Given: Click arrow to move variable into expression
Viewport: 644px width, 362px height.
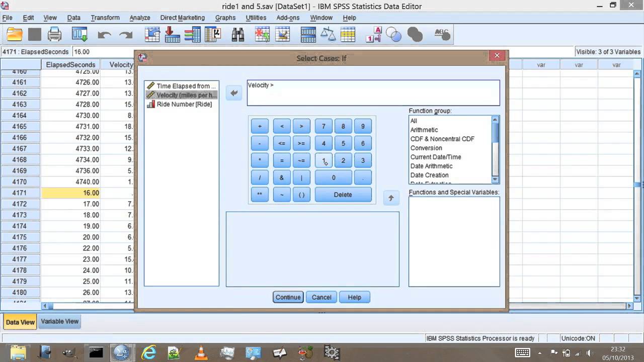Looking at the screenshot, I should click(234, 93).
